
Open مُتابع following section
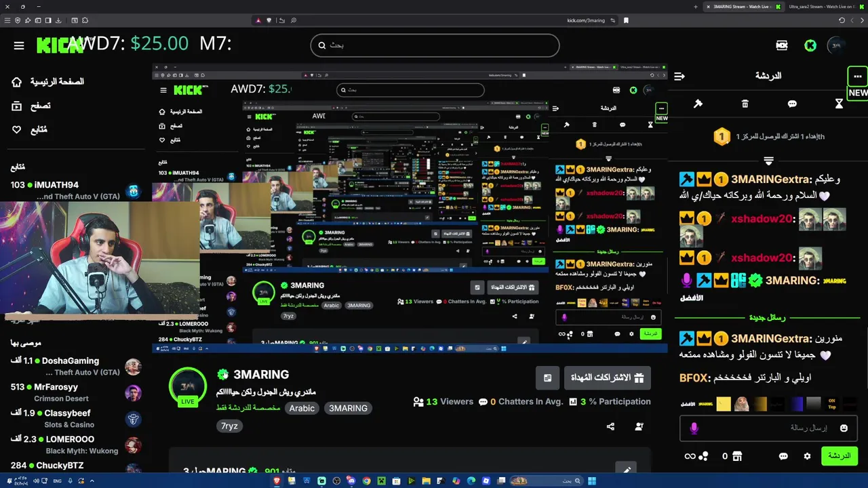pyautogui.click(x=30, y=129)
